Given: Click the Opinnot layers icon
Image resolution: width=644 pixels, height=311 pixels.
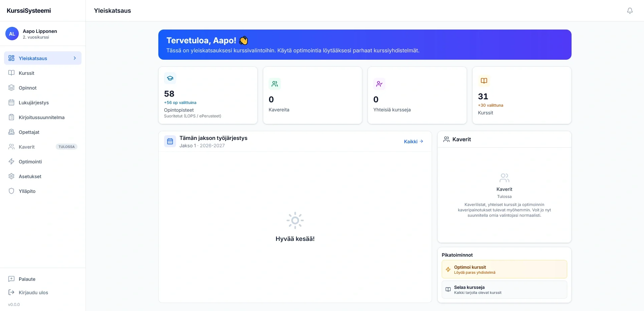Looking at the screenshot, I should tap(11, 88).
